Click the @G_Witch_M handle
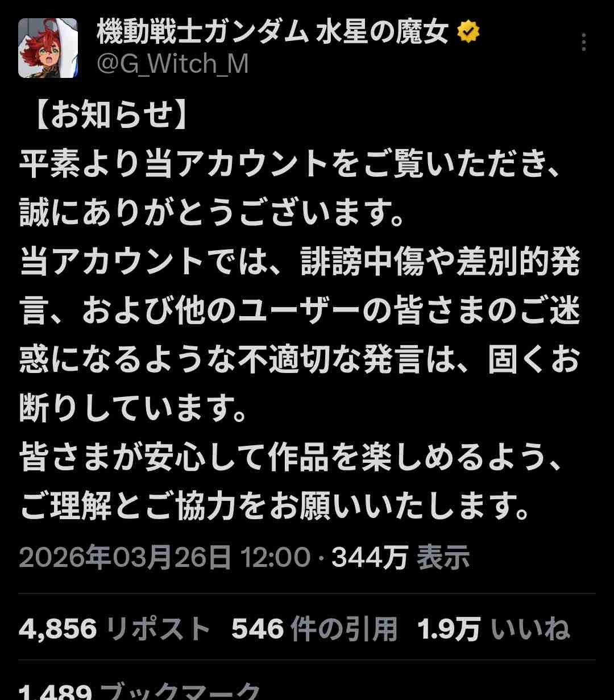This screenshot has width=614, height=700. click(172, 64)
